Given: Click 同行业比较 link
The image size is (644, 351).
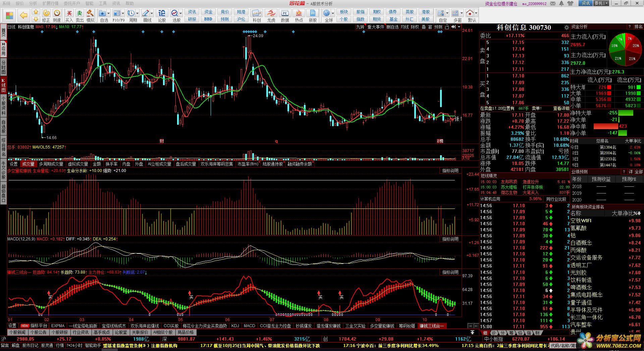Looking at the screenshot, I should [x=556, y=199].
